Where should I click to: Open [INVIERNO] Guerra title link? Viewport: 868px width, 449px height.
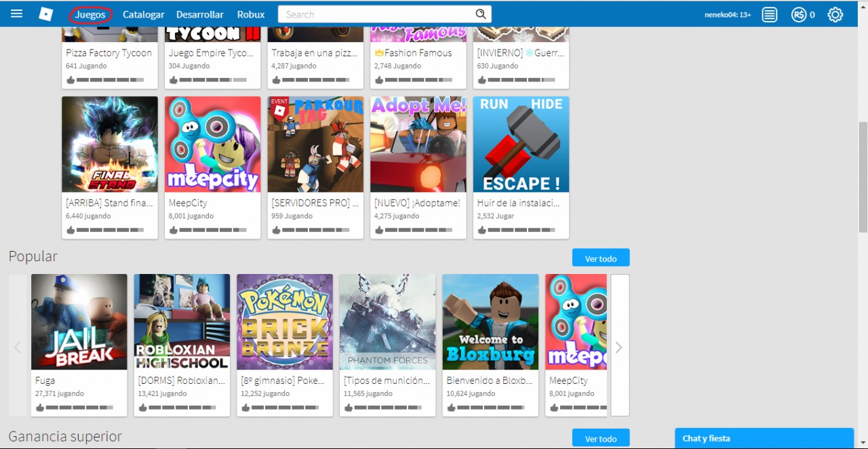pos(521,53)
